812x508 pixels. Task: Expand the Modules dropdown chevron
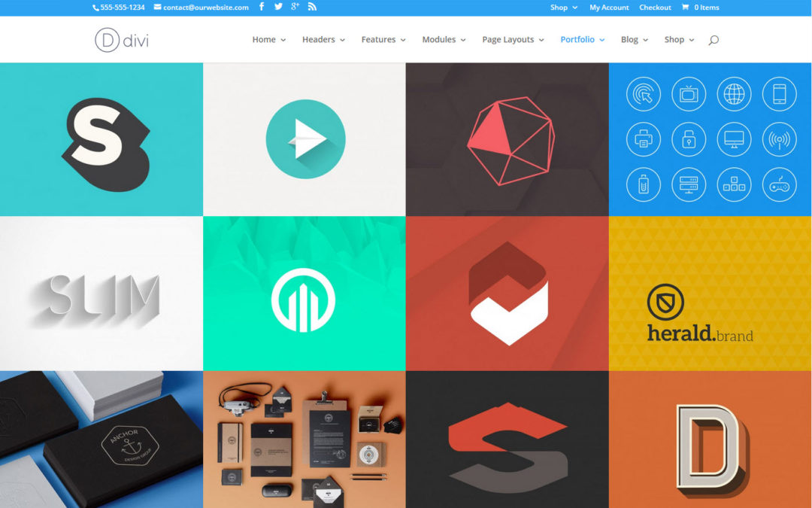(463, 40)
